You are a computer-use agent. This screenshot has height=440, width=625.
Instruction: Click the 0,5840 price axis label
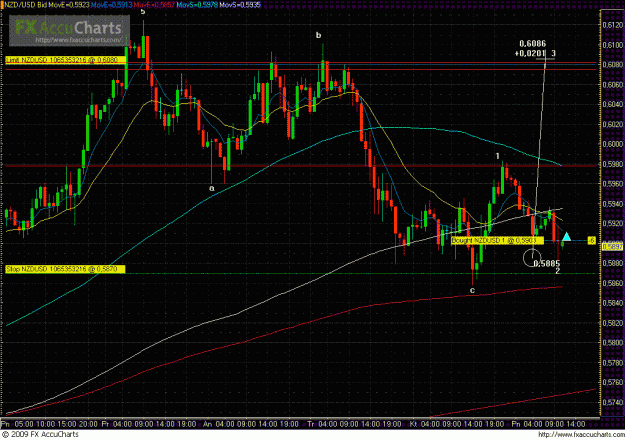click(612, 302)
